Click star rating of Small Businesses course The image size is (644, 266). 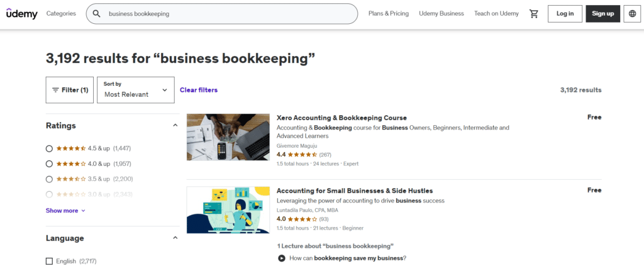pyautogui.click(x=302, y=219)
